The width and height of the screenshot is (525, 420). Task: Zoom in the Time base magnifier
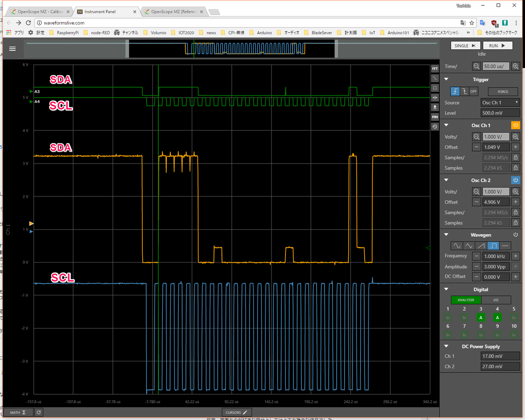(516, 66)
